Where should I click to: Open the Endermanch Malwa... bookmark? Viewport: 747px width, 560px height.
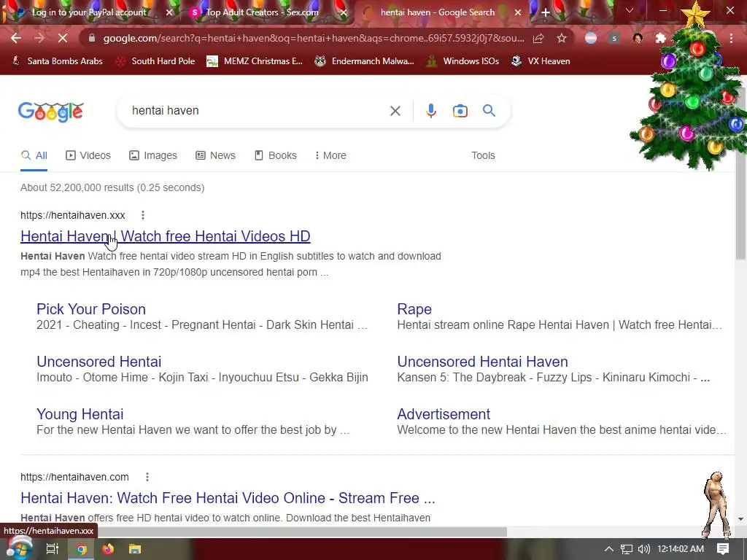364,61
